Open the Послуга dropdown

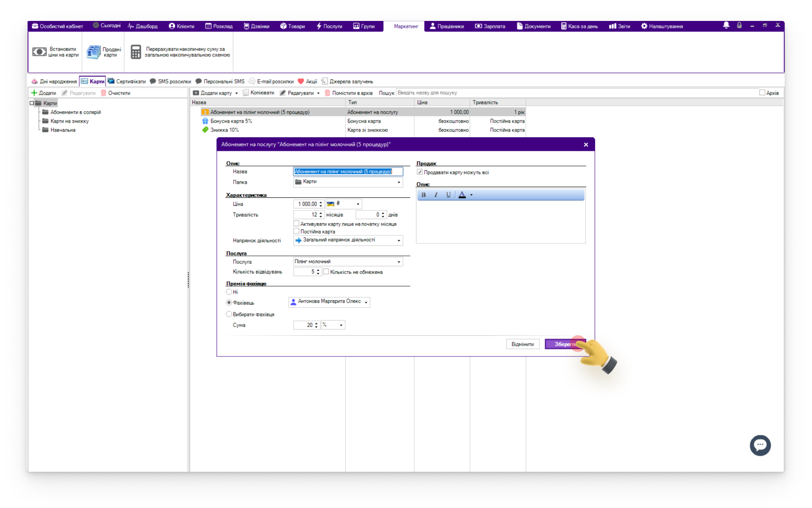pos(399,262)
